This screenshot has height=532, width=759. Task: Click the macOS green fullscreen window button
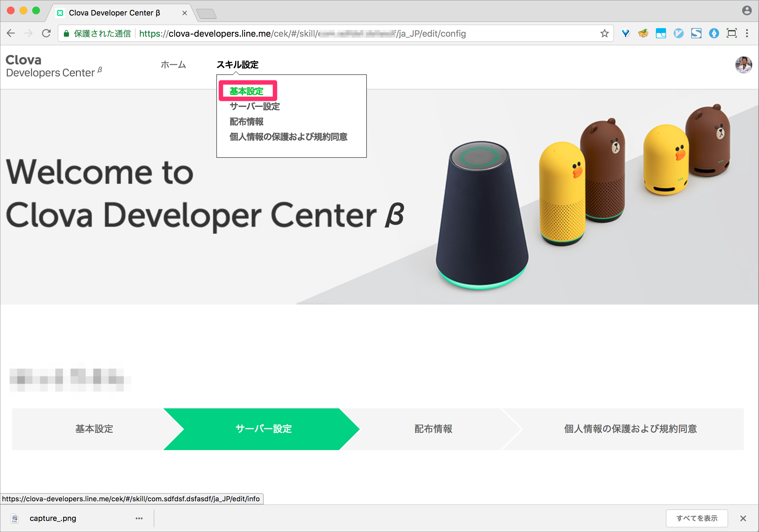[x=36, y=10]
